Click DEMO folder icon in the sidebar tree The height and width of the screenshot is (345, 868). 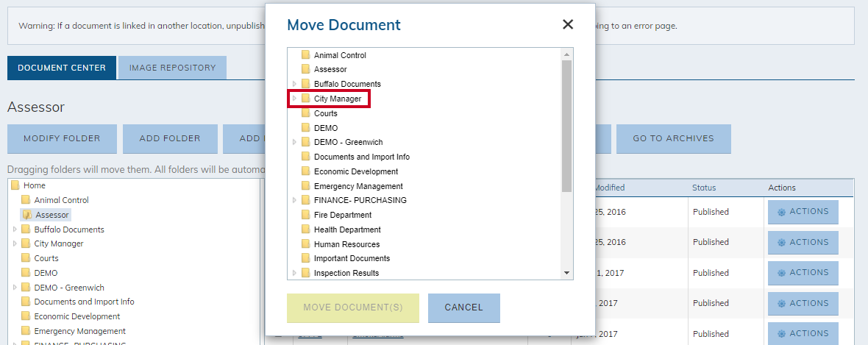pyautogui.click(x=26, y=272)
